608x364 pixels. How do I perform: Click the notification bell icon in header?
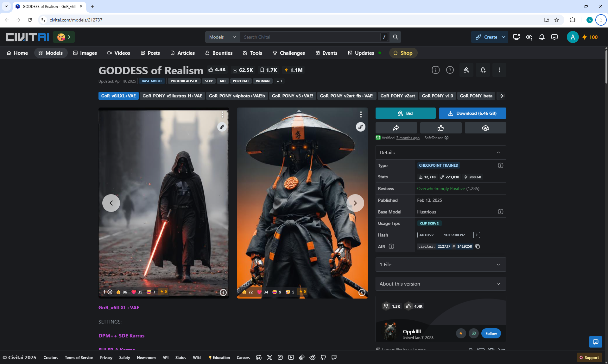click(x=541, y=37)
